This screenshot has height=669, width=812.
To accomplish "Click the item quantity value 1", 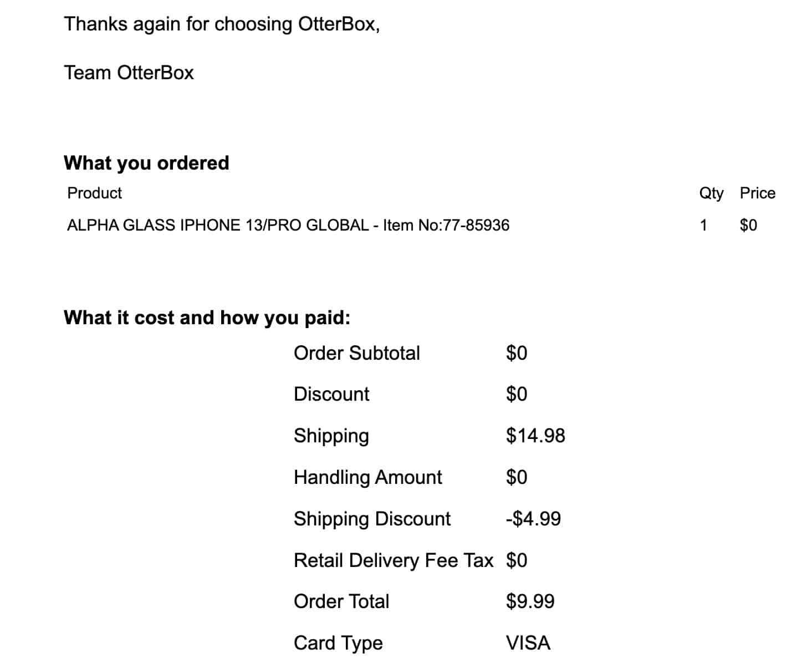I will tap(703, 225).
